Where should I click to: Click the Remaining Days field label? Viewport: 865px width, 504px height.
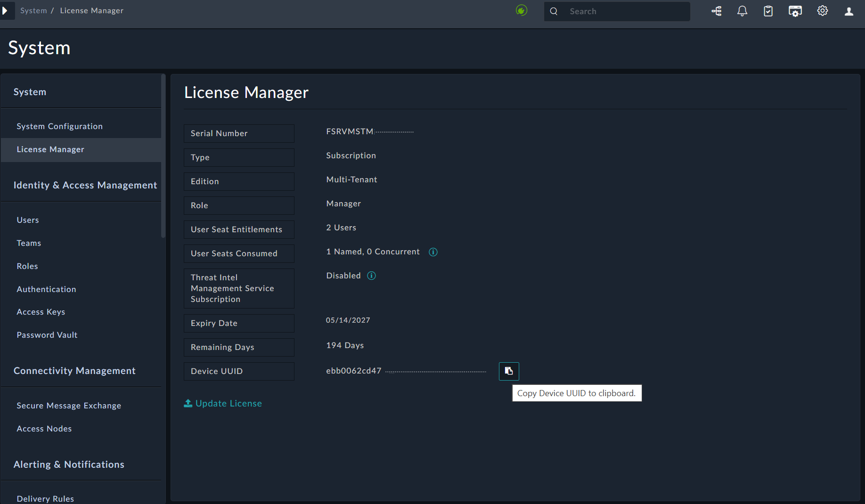coord(239,347)
